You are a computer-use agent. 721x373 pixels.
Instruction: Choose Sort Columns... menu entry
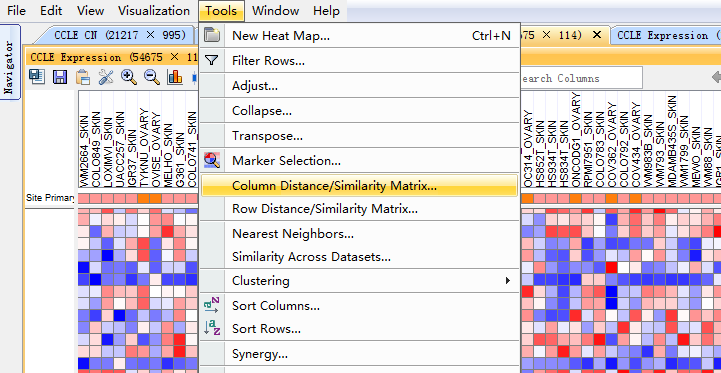coord(360,305)
